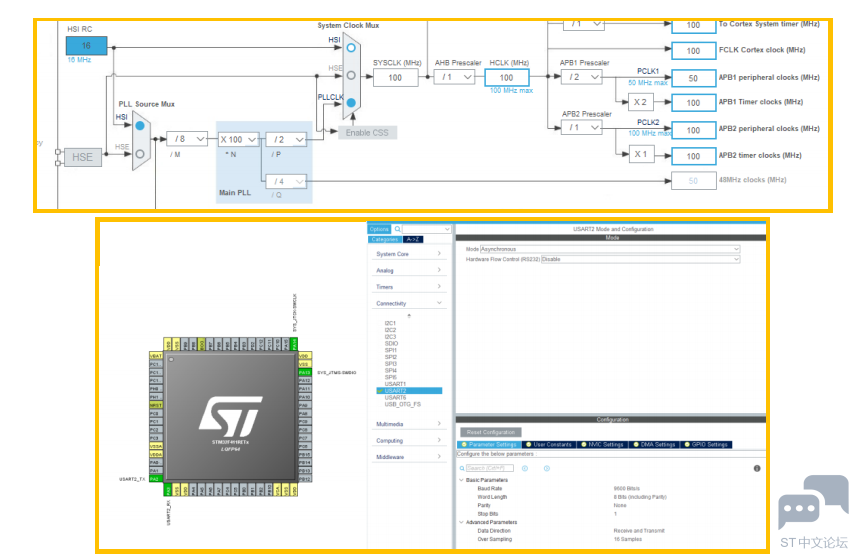Expand the Computing category
Viewport: 857px width, 558px height.
(x=408, y=440)
